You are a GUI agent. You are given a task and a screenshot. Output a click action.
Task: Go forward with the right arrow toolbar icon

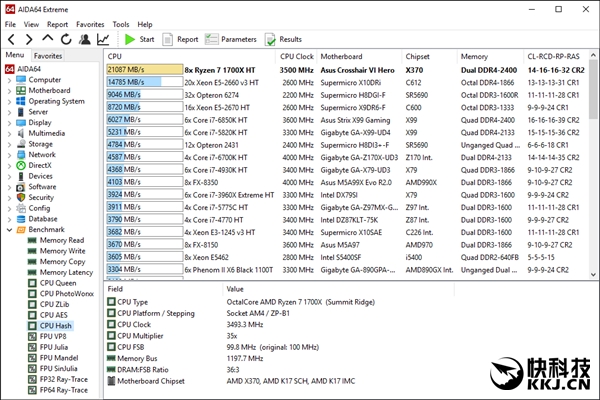click(29, 39)
